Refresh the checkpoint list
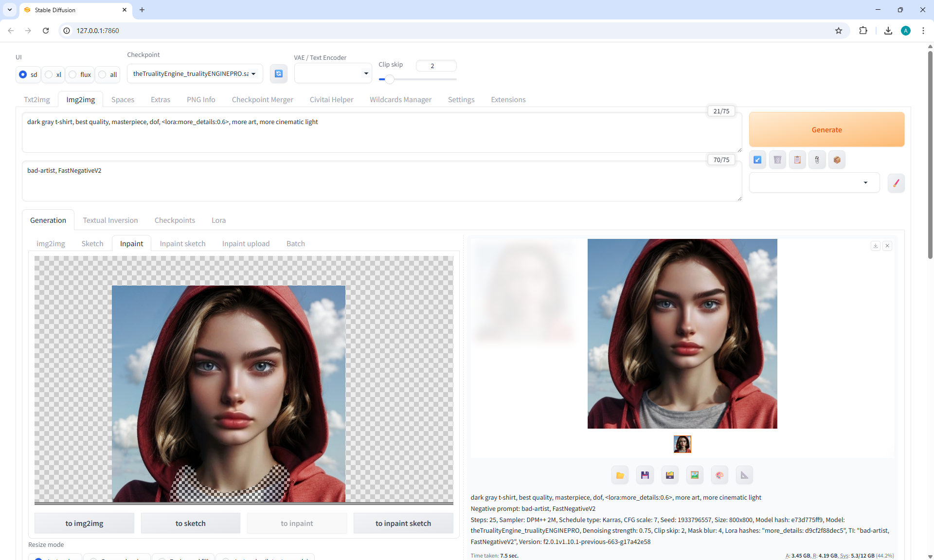 pyautogui.click(x=278, y=73)
